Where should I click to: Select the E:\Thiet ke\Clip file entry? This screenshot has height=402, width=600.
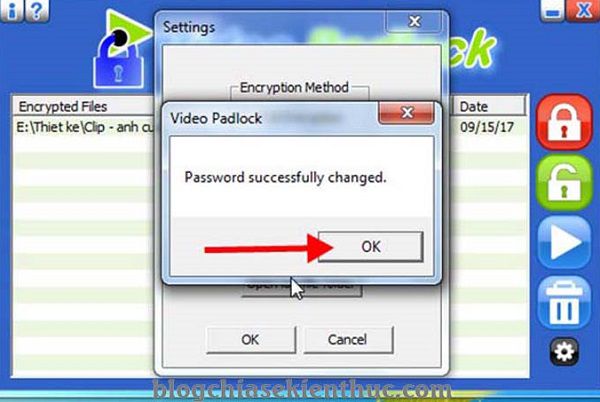(x=85, y=127)
